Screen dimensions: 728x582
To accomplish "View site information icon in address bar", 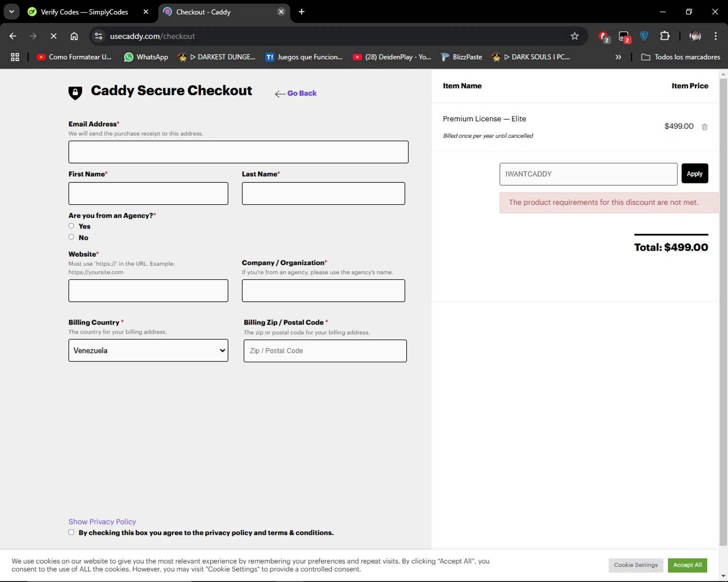I will tap(99, 36).
